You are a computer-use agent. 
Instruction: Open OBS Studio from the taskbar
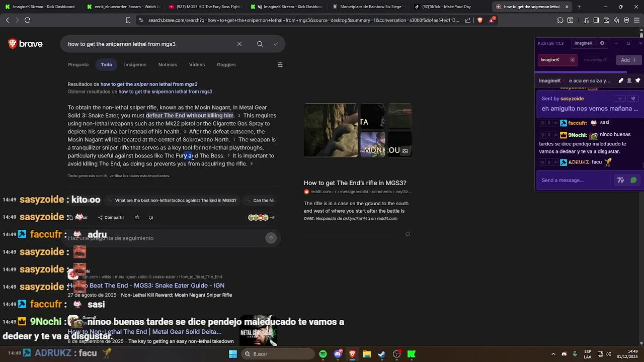(397, 354)
